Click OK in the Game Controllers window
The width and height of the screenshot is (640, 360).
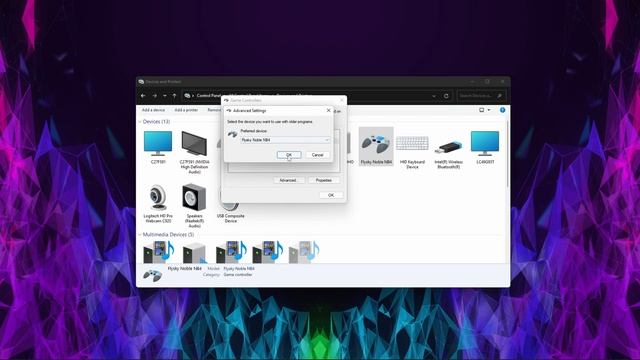click(331, 195)
